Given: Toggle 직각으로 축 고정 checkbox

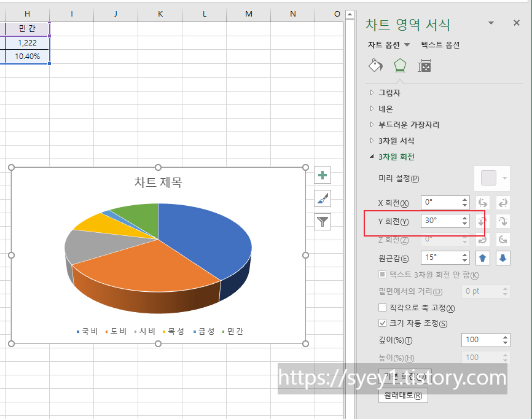Looking at the screenshot, I should tap(382, 307).
